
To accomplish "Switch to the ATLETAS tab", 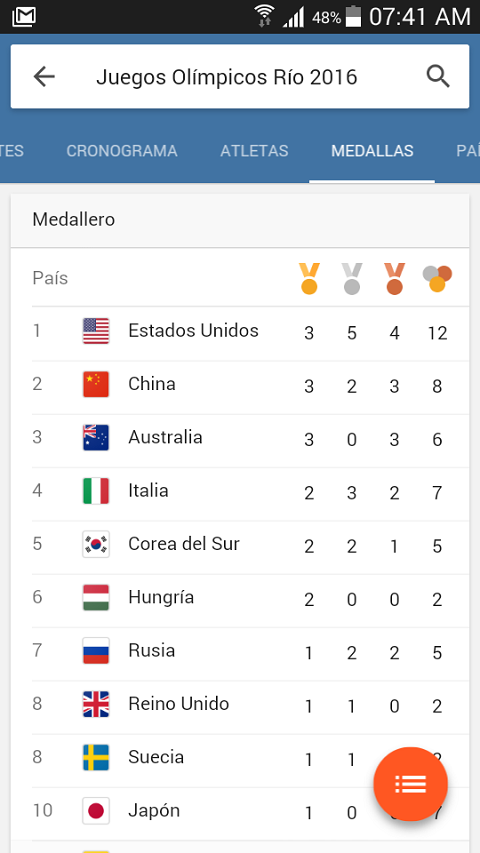I will click(254, 151).
